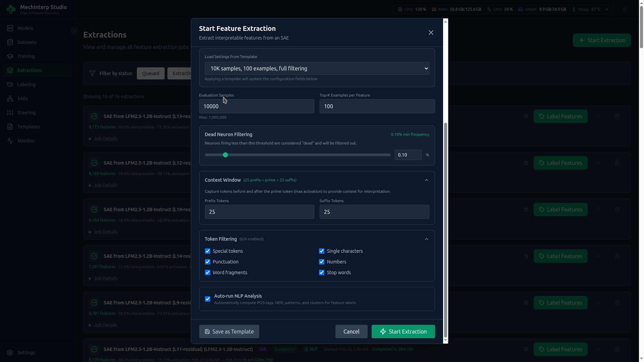Click the Prefix Tokens input field
Screen dimensions: 644x362
(259, 212)
